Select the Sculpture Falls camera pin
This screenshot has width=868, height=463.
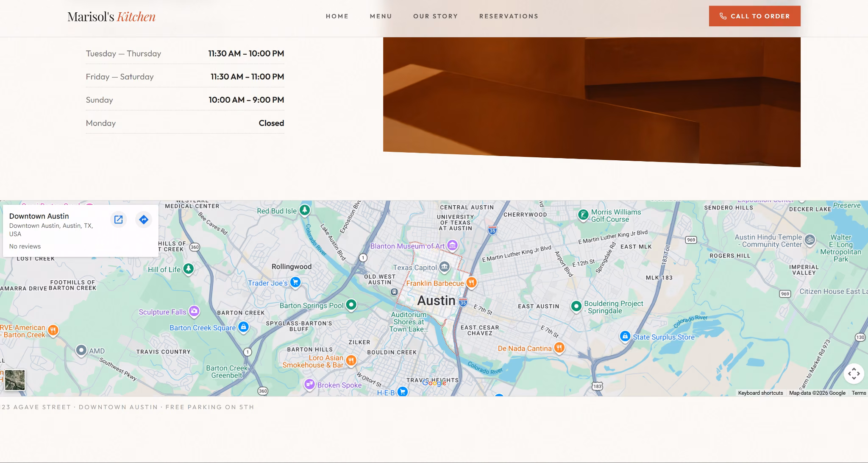(x=194, y=311)
